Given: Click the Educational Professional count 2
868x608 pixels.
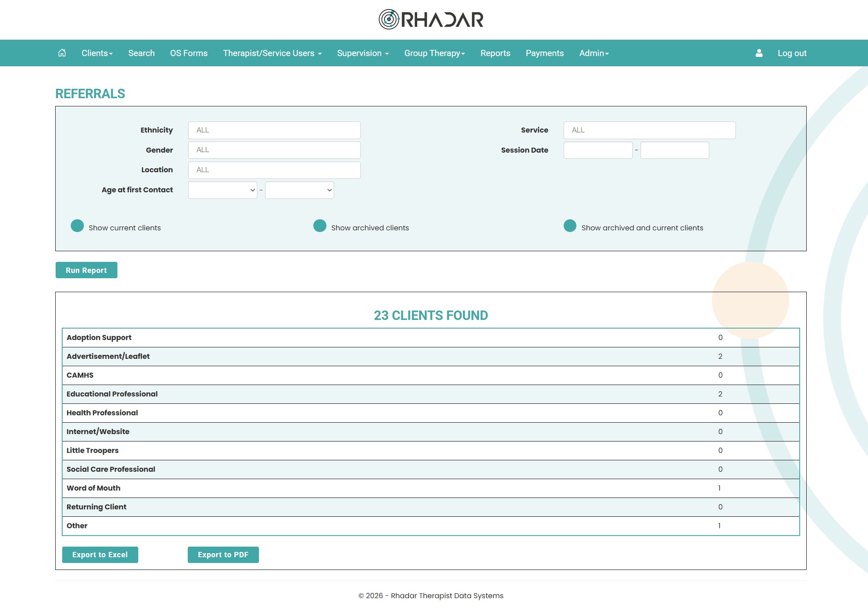Looking at the screenshot, I should [720, 394].
